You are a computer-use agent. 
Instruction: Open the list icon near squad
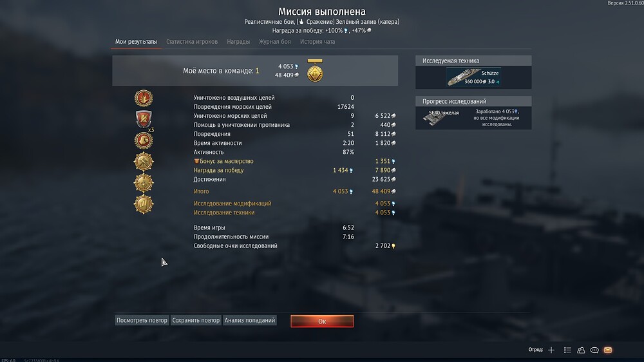pos(567,350)
